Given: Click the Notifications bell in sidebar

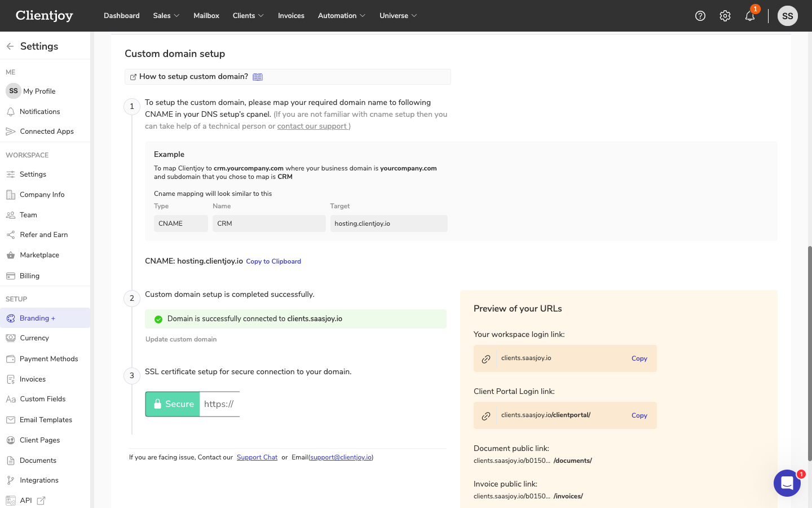Looking at the screenshot, I should [x=39, y=111].
